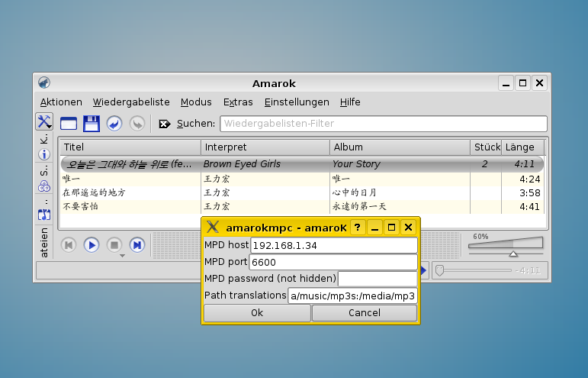Viewport: 588px width, 378px height.
Task: Focus the Wiedergabelisten-Filter search field
Action: 384,124
